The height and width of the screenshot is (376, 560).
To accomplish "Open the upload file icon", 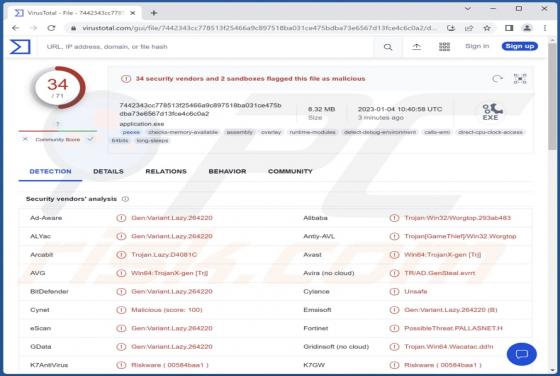I will [x=416, y=46].
